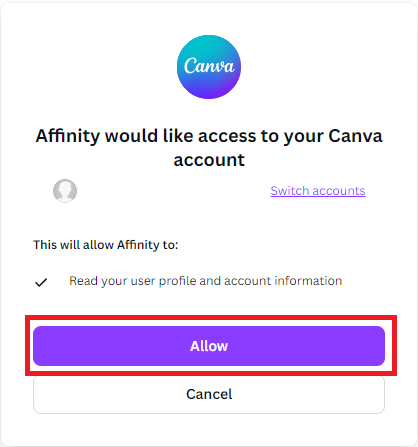Click the round Canva logo
This screenshot has width=418, height=447.
point(209,67)
